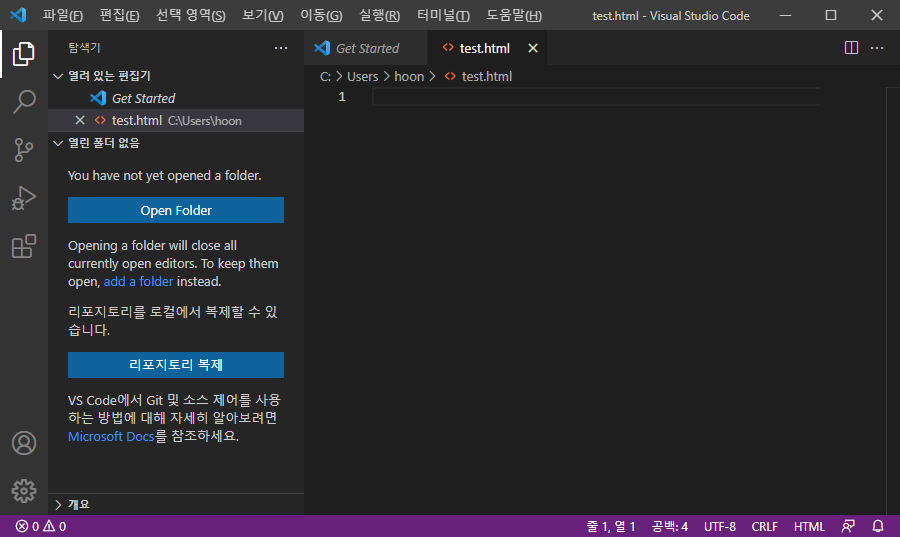This screenshot has width=900, height=537.
Task: Click the Get Started icon in open editors
Action: [98, 98]
